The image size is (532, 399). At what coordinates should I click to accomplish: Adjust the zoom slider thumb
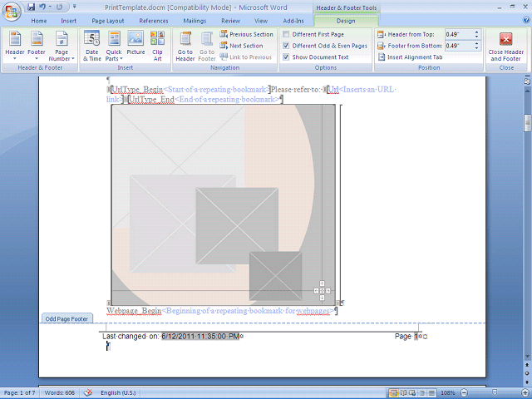pos(495,393)
